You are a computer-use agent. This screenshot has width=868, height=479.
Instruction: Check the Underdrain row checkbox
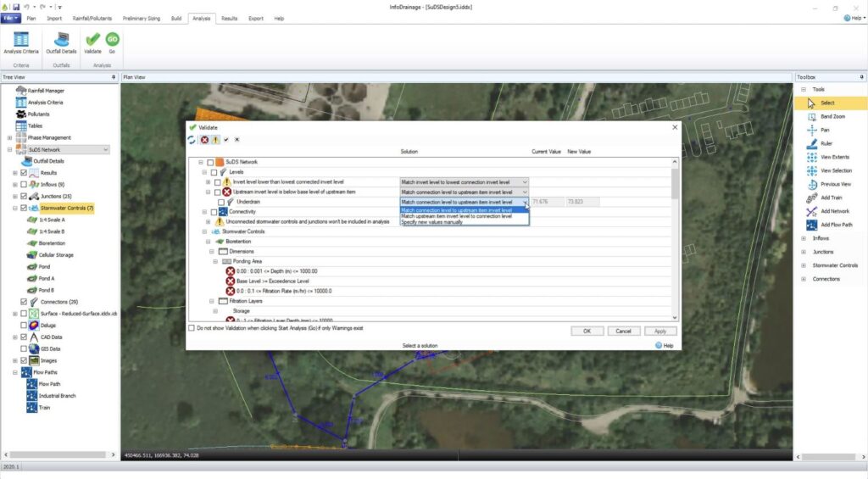point(221,202)
